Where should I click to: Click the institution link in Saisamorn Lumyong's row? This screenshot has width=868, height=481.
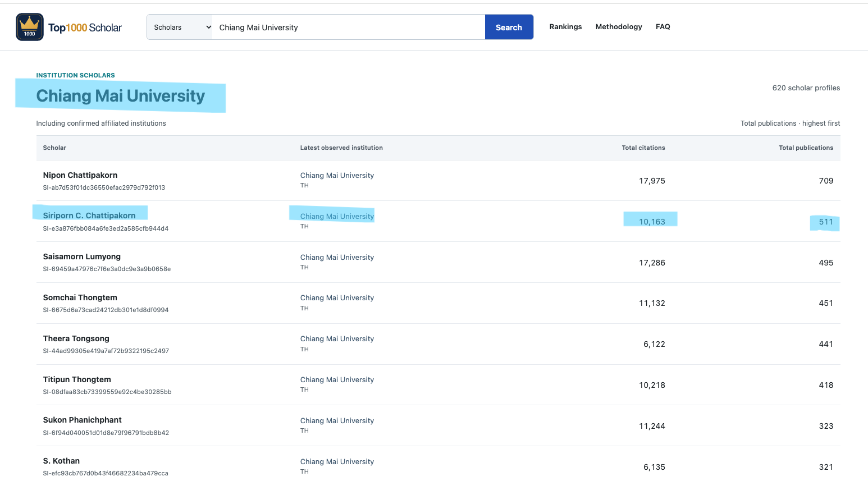337,257
